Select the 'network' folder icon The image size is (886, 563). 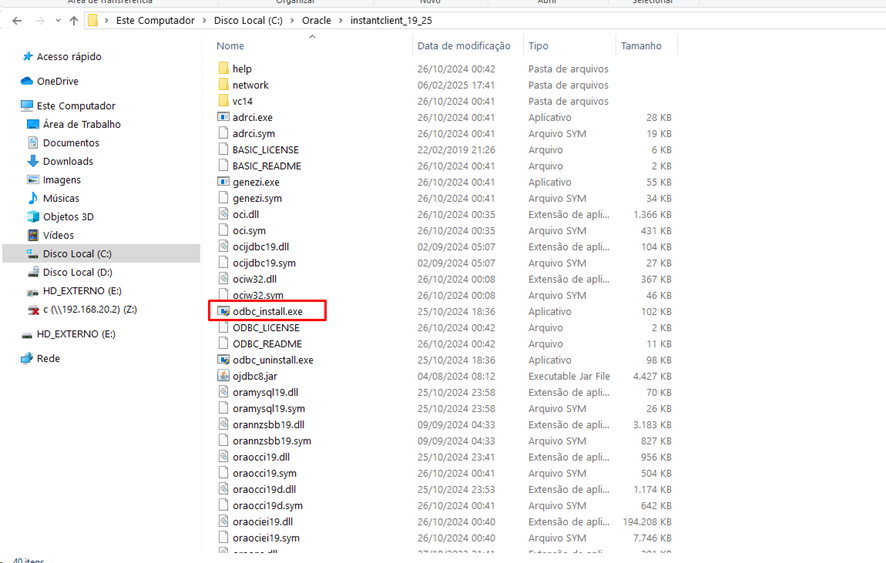[223, 85]
